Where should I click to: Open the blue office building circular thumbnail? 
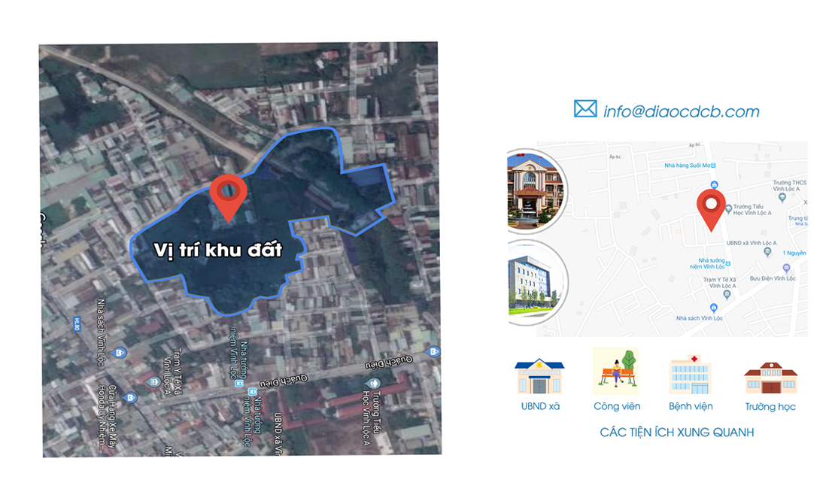click(x=536, y=282)
